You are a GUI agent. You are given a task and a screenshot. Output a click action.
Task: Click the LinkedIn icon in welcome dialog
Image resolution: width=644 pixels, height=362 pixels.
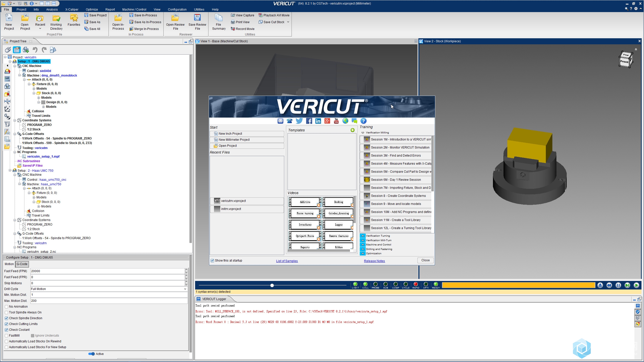tap(318, 121)
